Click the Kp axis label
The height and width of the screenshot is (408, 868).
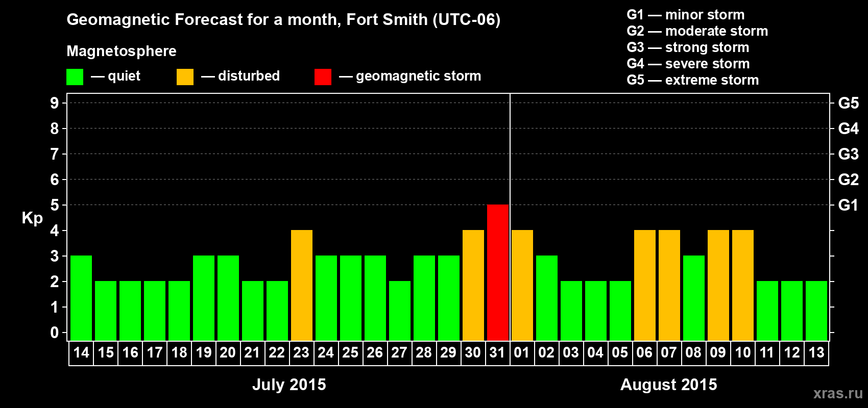[x=32, y=218]
